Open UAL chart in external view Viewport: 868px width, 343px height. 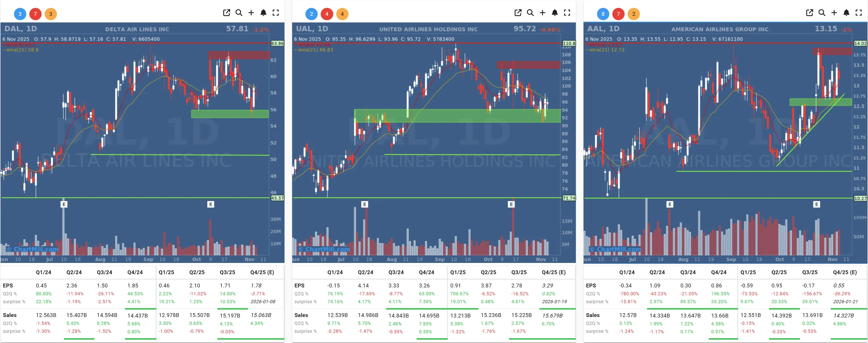[518, 12]
